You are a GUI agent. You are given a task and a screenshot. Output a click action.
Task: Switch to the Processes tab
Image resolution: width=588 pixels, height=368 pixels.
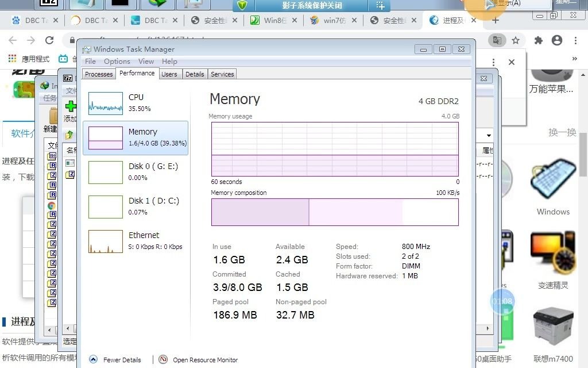(98, 74)
